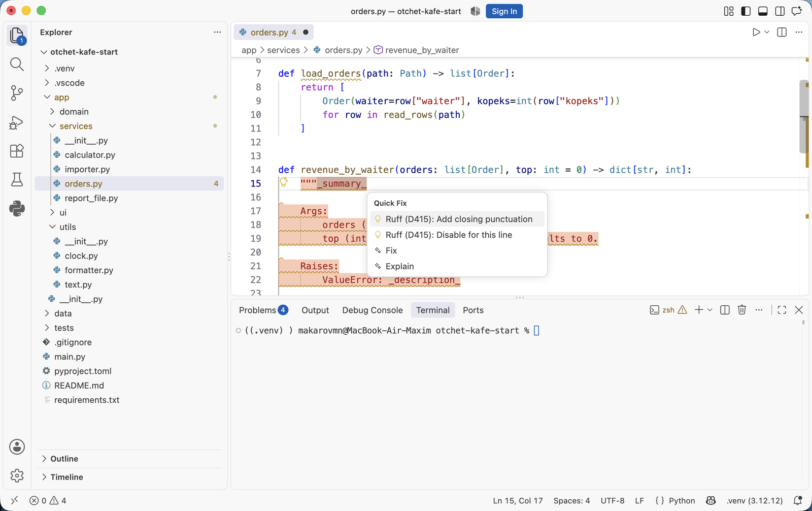Split the editor to the right
The width and height of the screenshot is (812, 511).
pos(782,32)
